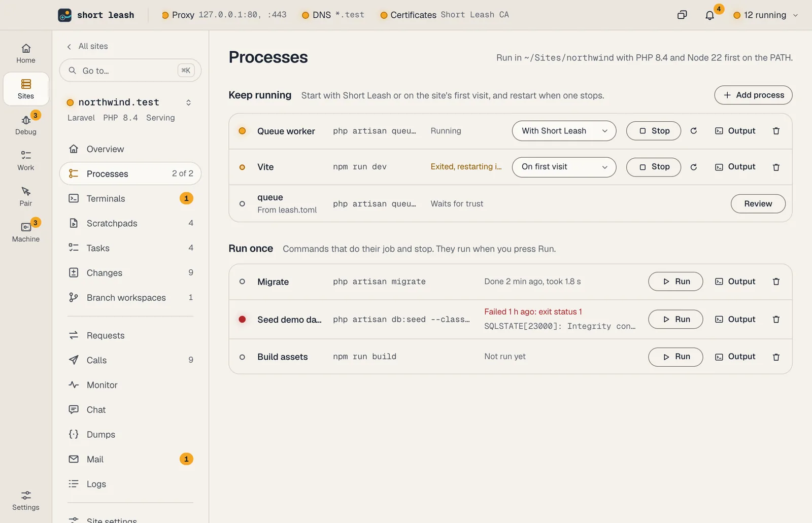Restart the Queue worker process
Image resolution: width=812 pixels, height=523 pixels.
point(693,131)
